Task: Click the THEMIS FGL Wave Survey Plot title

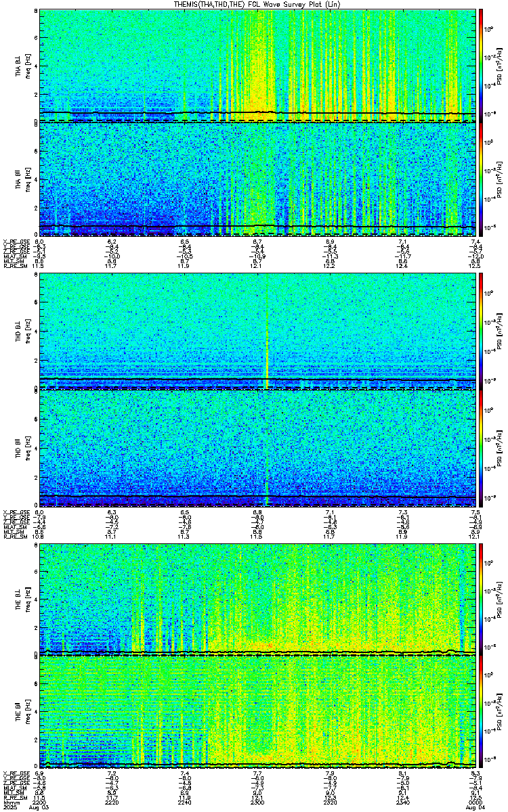Action: tap(257, 4)
